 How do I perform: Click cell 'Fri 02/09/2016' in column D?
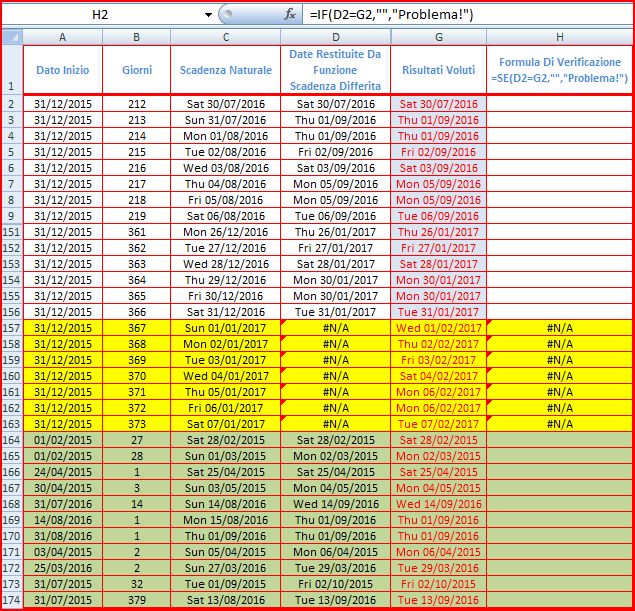click(x=336, y=152)
